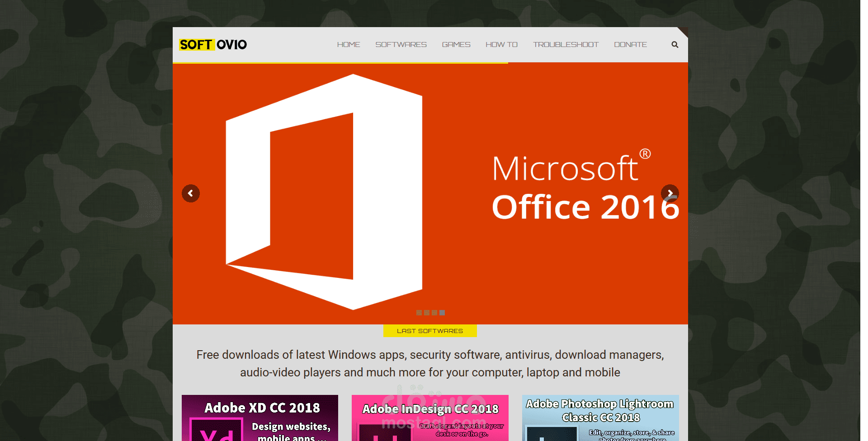The image size is (868, 441).
Task: Open the DONATE menu item
Action: [x=630, y=45]
